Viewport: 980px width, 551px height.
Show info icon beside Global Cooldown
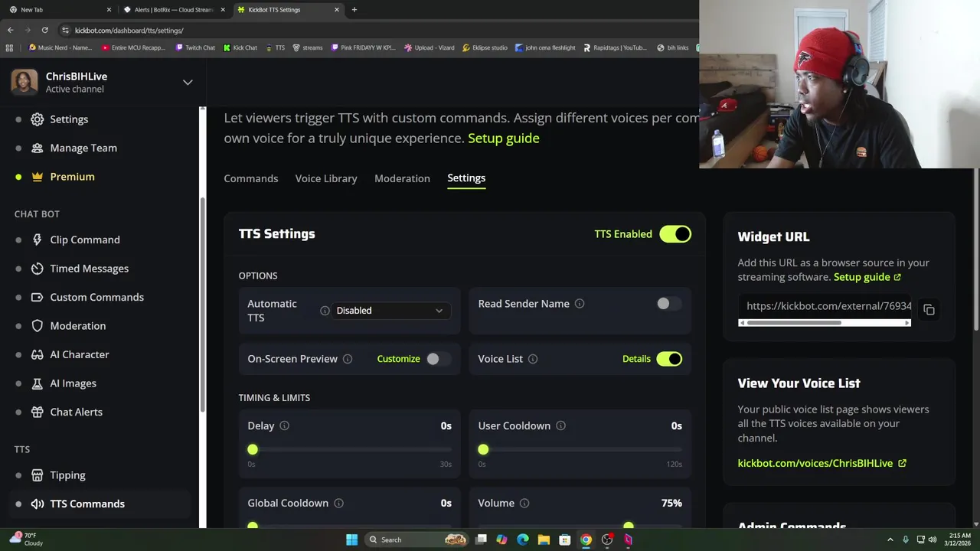pos(338,503)
